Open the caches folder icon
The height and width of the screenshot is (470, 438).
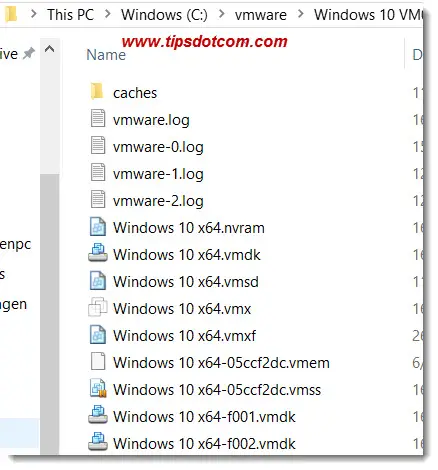(x=97, y=92)
